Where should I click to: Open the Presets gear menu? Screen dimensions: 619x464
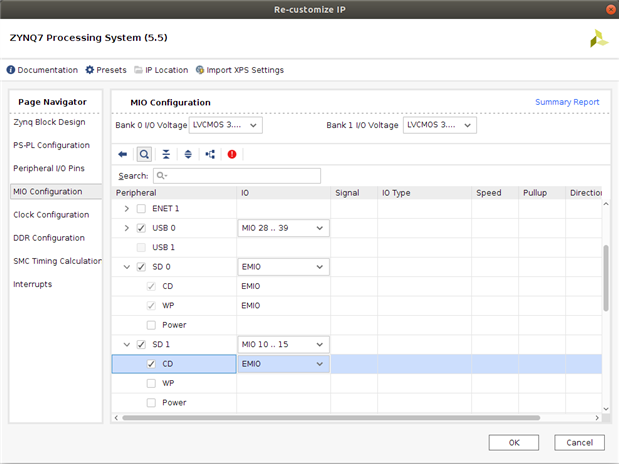pyautogui.click(x=106, y=70)
